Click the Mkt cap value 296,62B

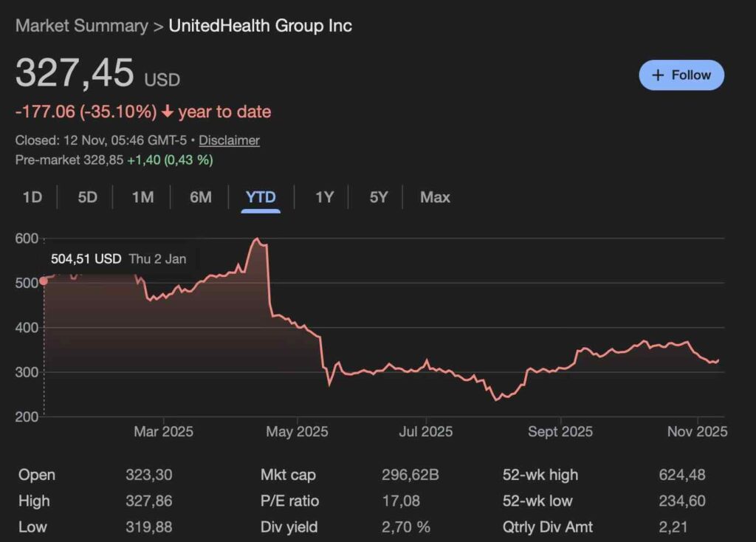pyautogui.click(x=410, y=475)
